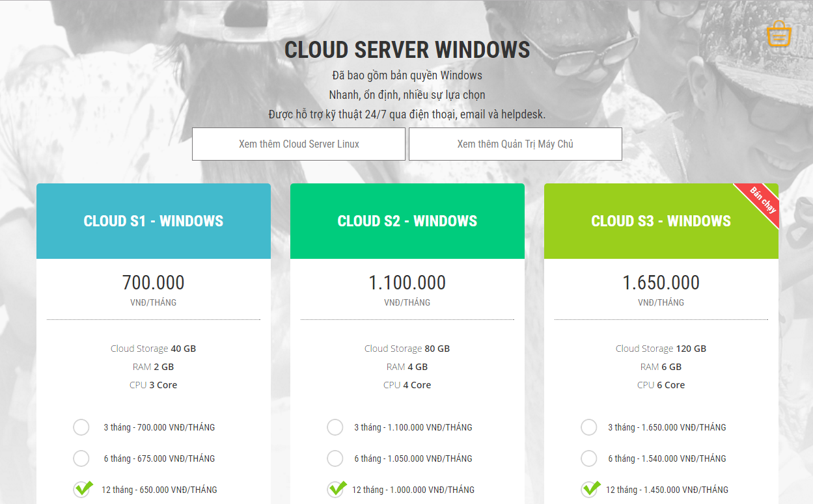Click CPU 6 Core text
The width and height of the screenshot is (813, 504).
click(661, 385)
